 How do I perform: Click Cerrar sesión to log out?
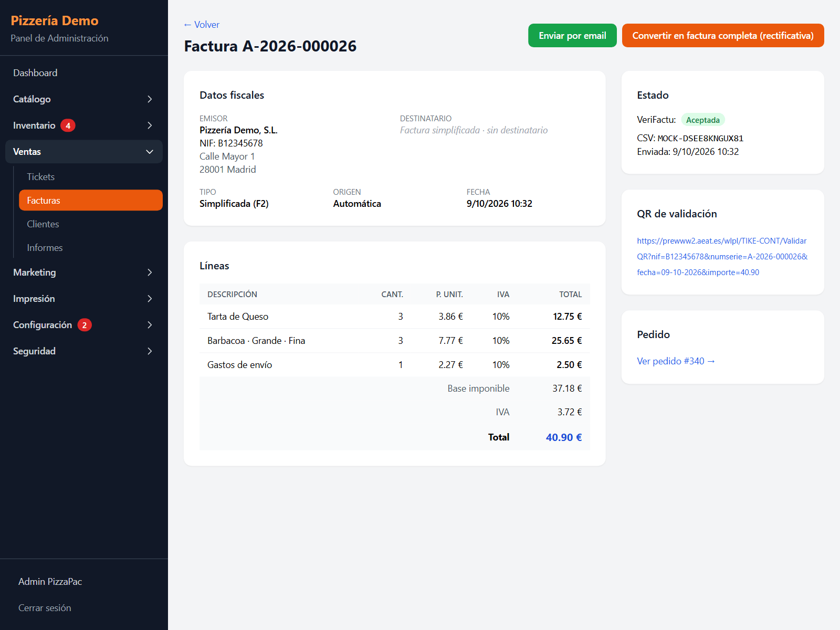[x=45, y=608]
